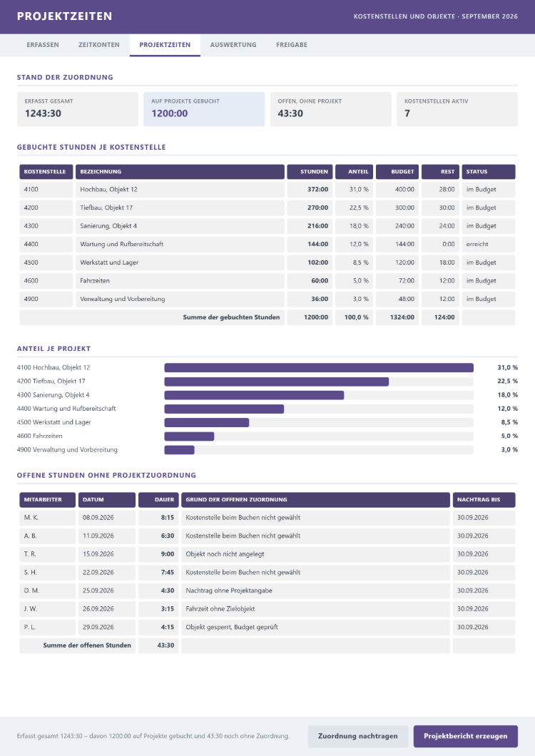The width and height of the screenshot is (535, 756).
Task: Click the Stunden column header
Action: click(310, 172)
